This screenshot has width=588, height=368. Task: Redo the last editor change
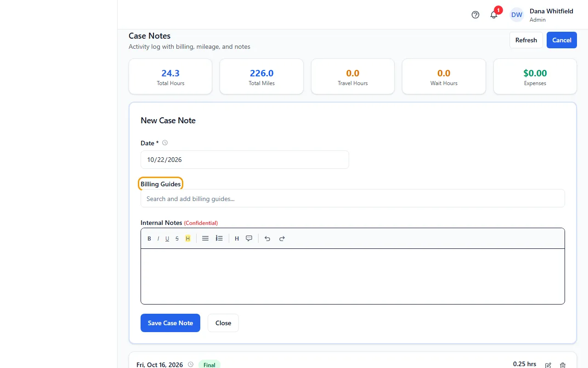click(x=282, y=238)
